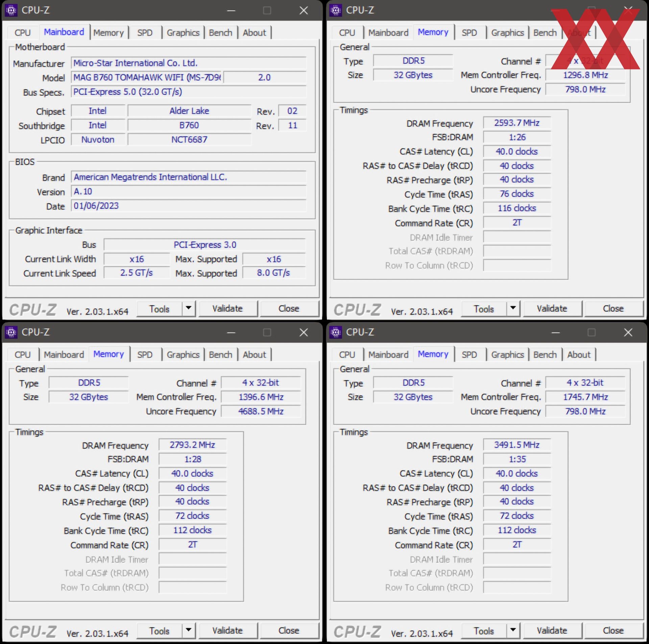
Task: Click the Uncore Frequency '4688.5 MHz' value
Action: coord(261,411)
